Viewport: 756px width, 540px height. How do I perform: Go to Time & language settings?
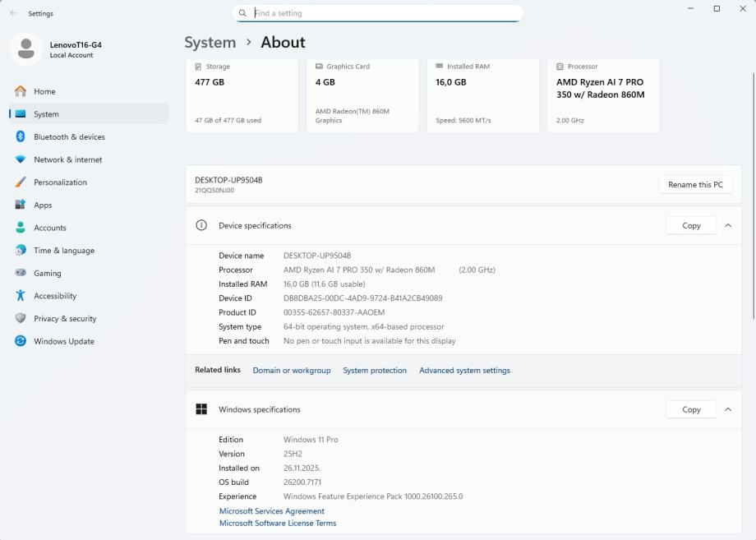(63, 251)
